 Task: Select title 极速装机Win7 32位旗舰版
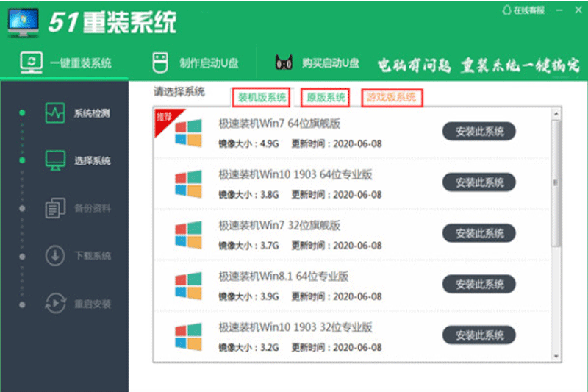[279, 226]
